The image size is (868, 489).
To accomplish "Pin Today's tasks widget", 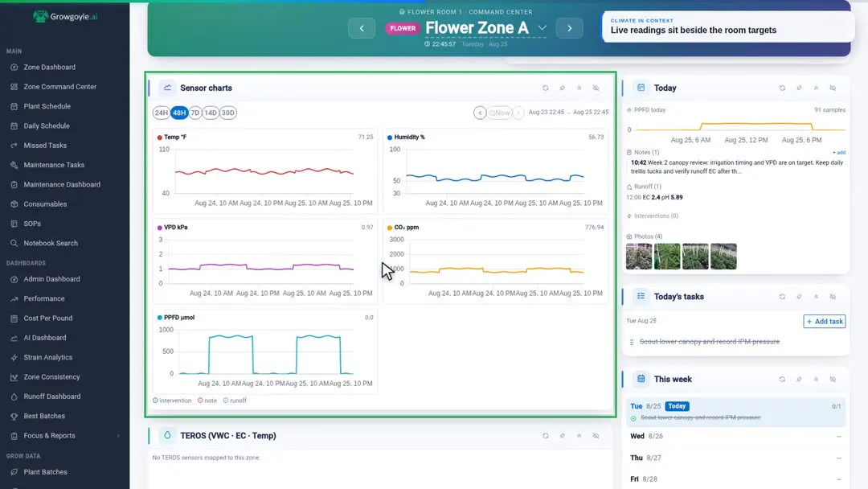I will point(800,297).
